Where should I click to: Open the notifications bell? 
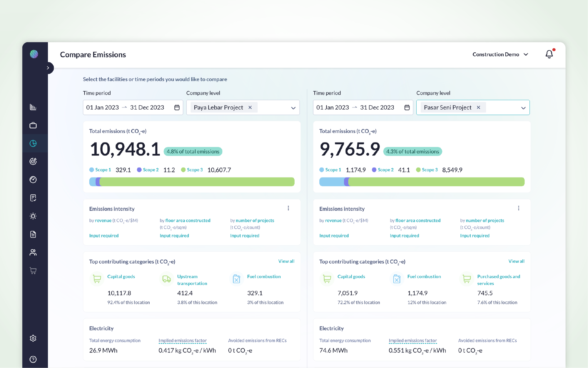549,54
